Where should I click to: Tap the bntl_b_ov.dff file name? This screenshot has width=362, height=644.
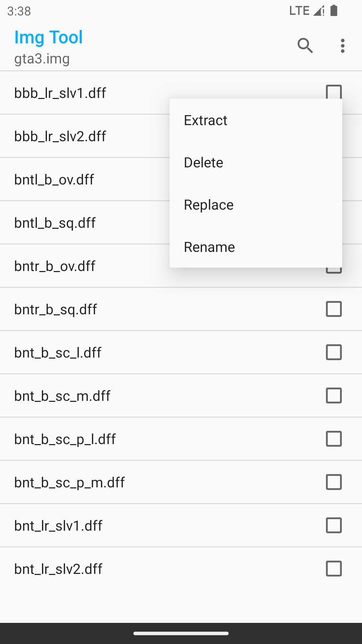(54, 179)
